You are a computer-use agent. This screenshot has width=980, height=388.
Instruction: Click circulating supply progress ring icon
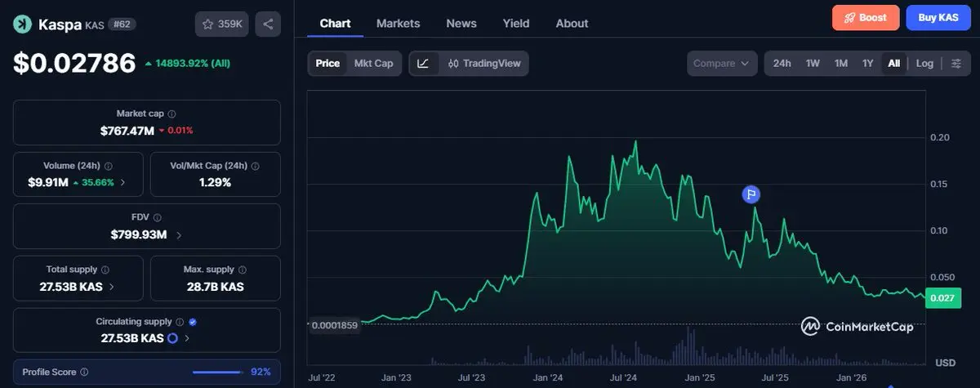pyautogui.click(x=173, y=338)
